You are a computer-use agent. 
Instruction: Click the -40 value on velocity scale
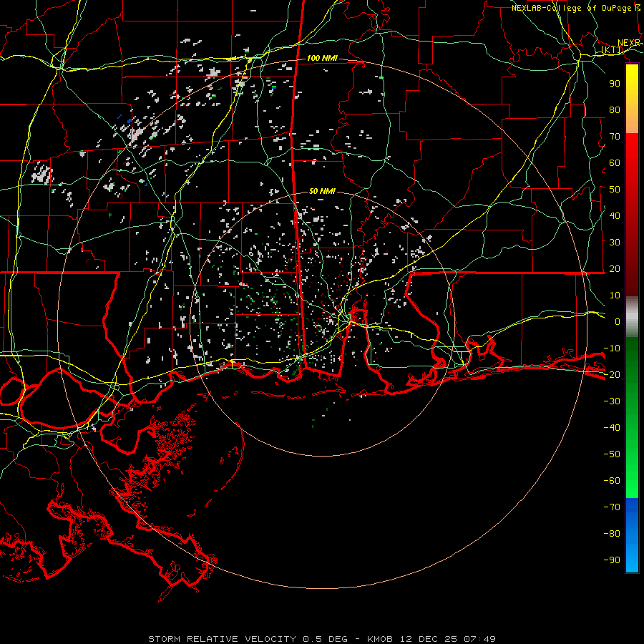pos(612,428)
